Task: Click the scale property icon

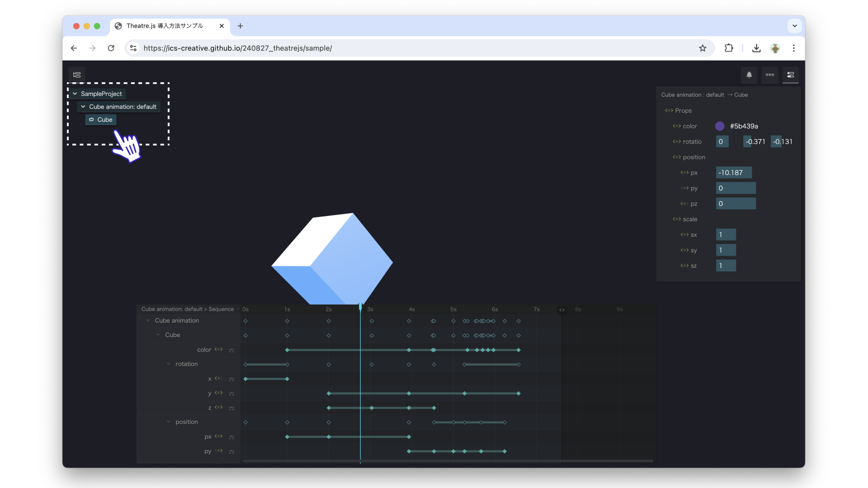Action: pyautogui.click(x=677, y=219)
